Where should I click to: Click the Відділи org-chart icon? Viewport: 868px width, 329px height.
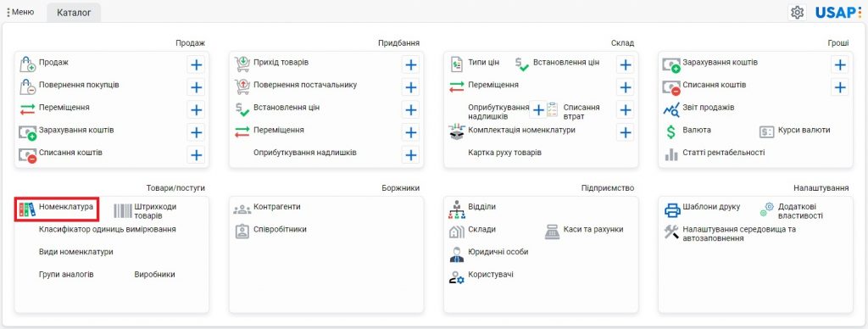tap(457, 209)
